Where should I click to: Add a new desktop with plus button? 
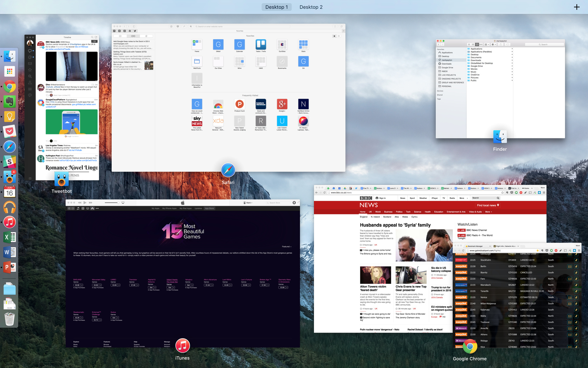click(x=577, y=7)
